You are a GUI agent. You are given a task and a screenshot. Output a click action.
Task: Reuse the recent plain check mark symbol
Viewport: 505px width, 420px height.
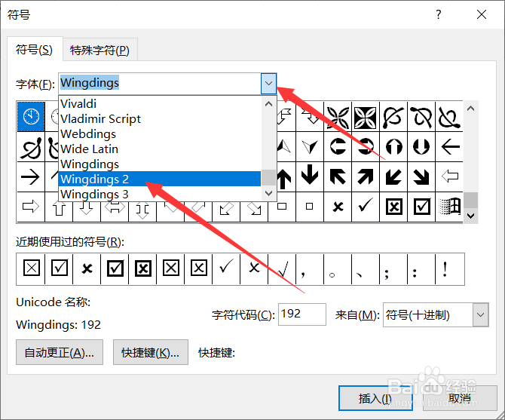point(226,268)
